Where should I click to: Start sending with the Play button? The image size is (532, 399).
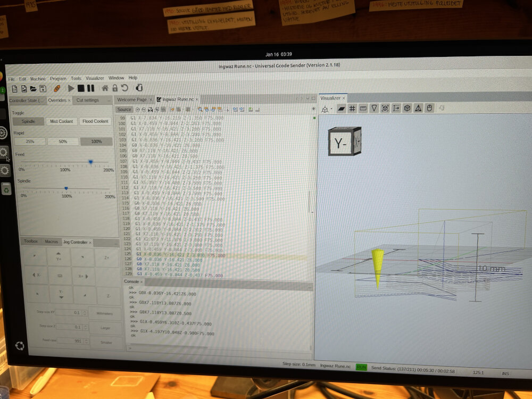pyautogui.click(x=71, y=88)
